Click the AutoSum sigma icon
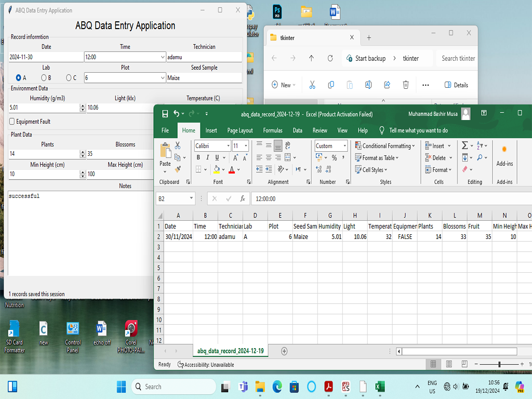 pyautogui.click(x=465, y=146)
